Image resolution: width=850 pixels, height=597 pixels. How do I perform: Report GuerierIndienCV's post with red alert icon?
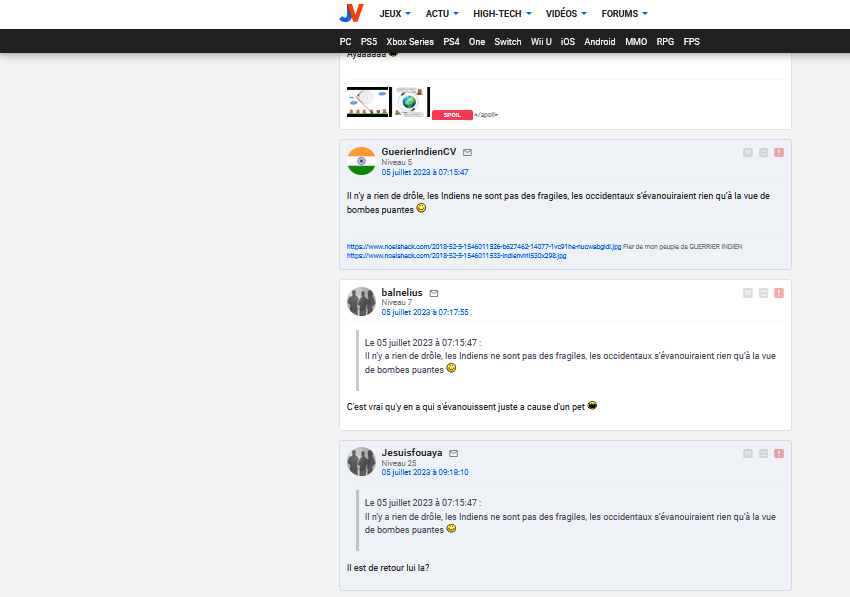[779, 152]
